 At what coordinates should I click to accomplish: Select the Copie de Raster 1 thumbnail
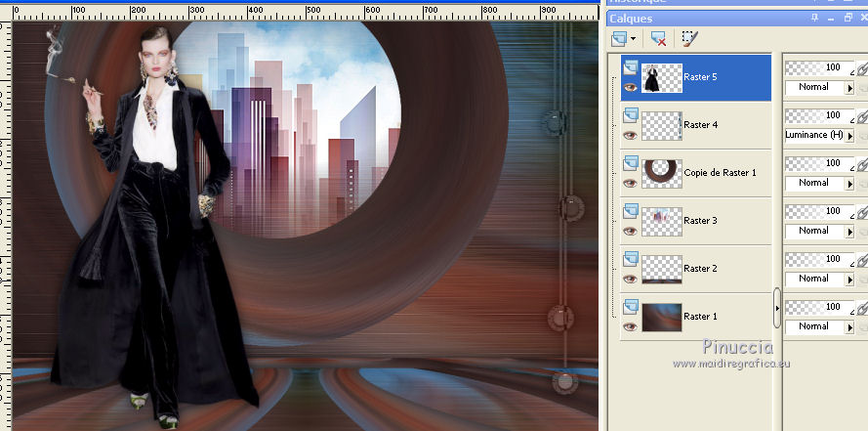pyautogui.click(x=662, y=173)
